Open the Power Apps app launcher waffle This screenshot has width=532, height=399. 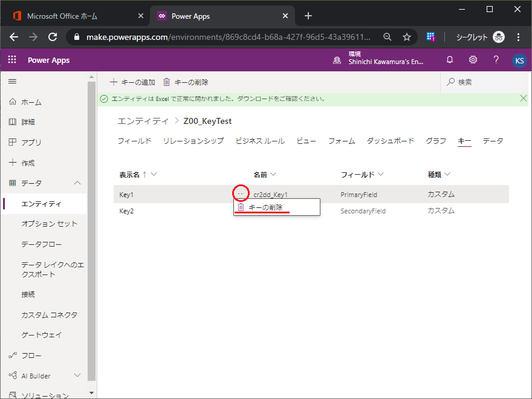point(12,60)
